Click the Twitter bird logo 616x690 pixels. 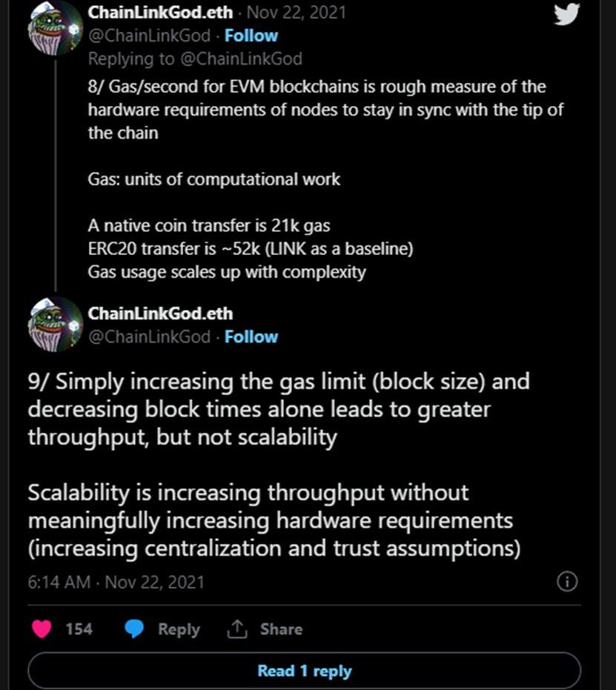coord(566,14)
